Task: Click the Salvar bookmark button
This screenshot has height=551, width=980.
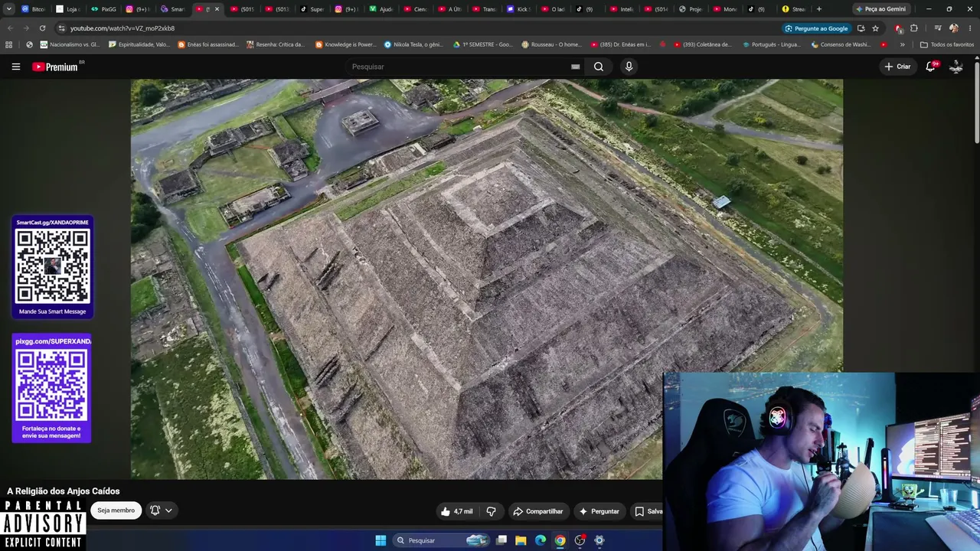Action: click(648, 511)
